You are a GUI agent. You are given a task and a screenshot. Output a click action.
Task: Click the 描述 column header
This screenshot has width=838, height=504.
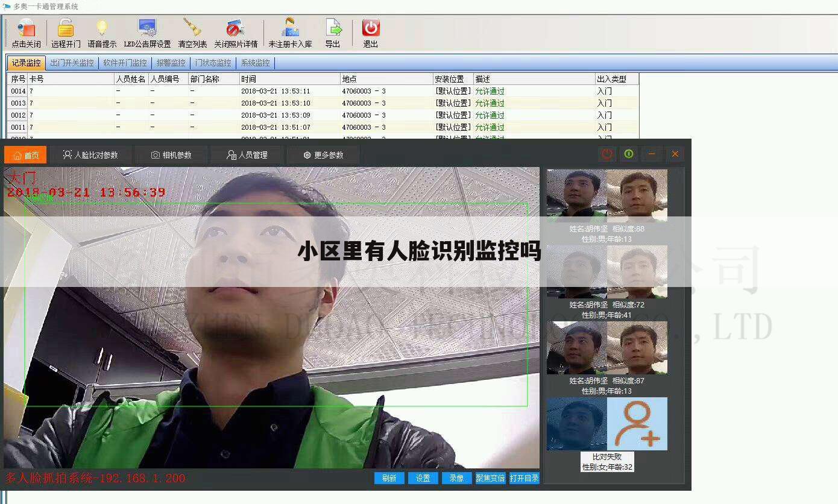pos(534,79)
